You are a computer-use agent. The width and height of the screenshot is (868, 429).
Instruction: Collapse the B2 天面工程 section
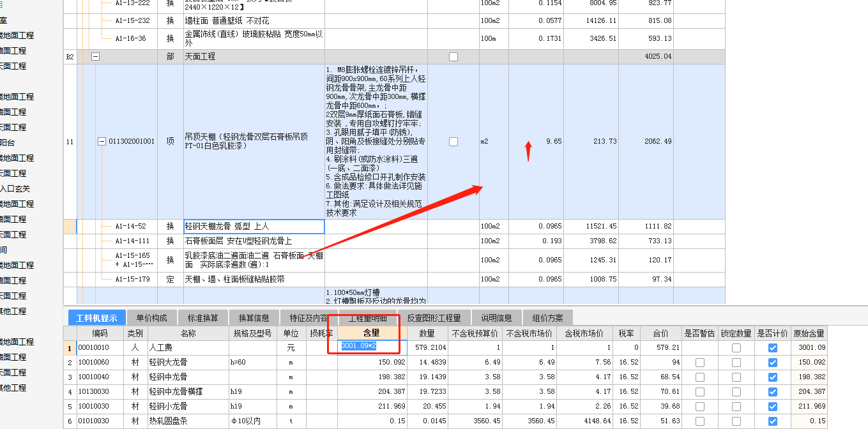click(x=96, y=57)
